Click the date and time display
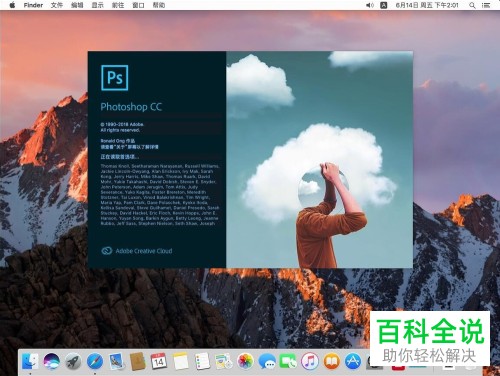The height and width of the screenshot is (376, 500). pos(427,5)
